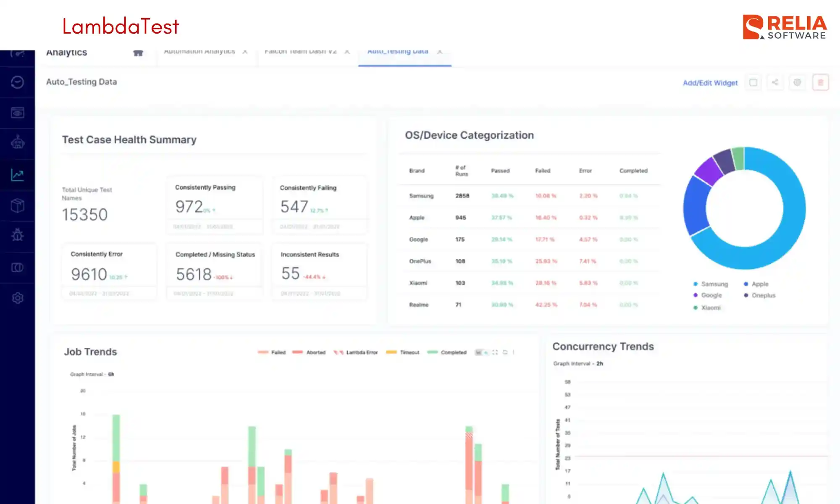Open the bug tracking icon in sidebar
Screen dimensions: 840x504
tap(17, 235)
